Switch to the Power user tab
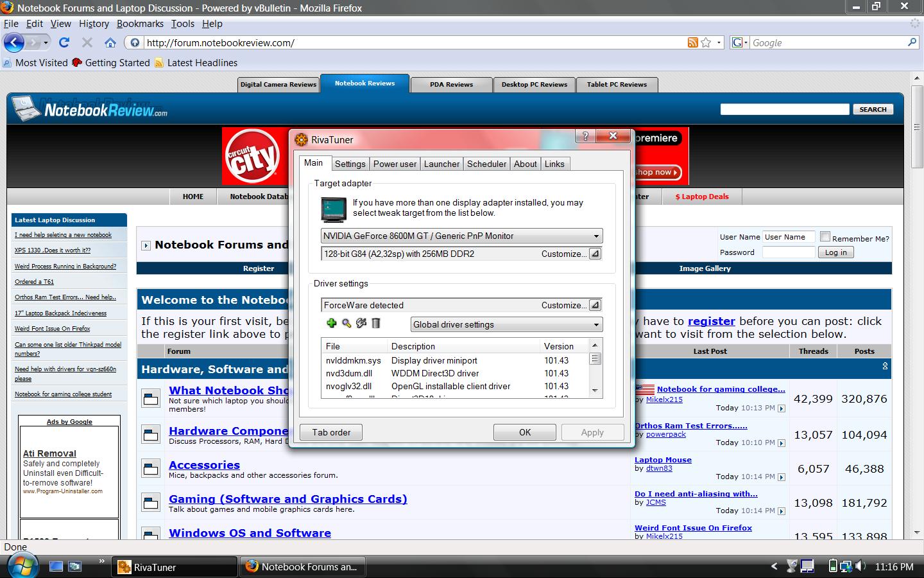Image resolution: width=924 pixels, height=578 pixels. [395, 164]
